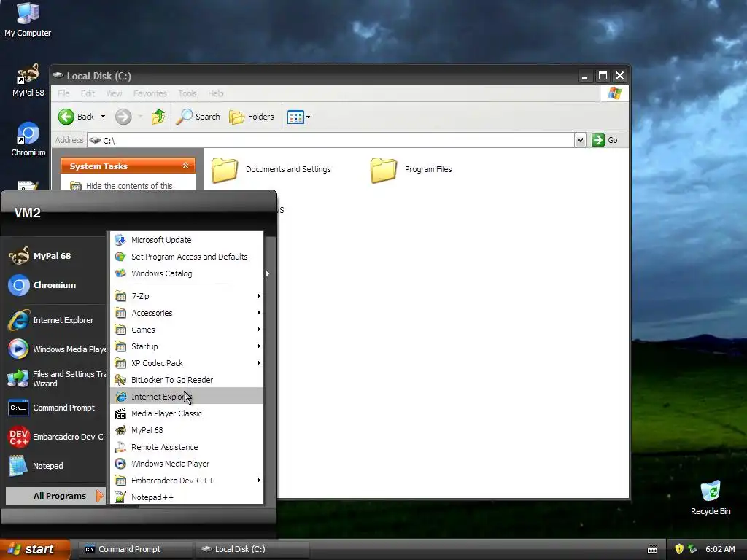Screen dimensions: 747x560
Task: Click the security shield tray icon
Action: 679,549
